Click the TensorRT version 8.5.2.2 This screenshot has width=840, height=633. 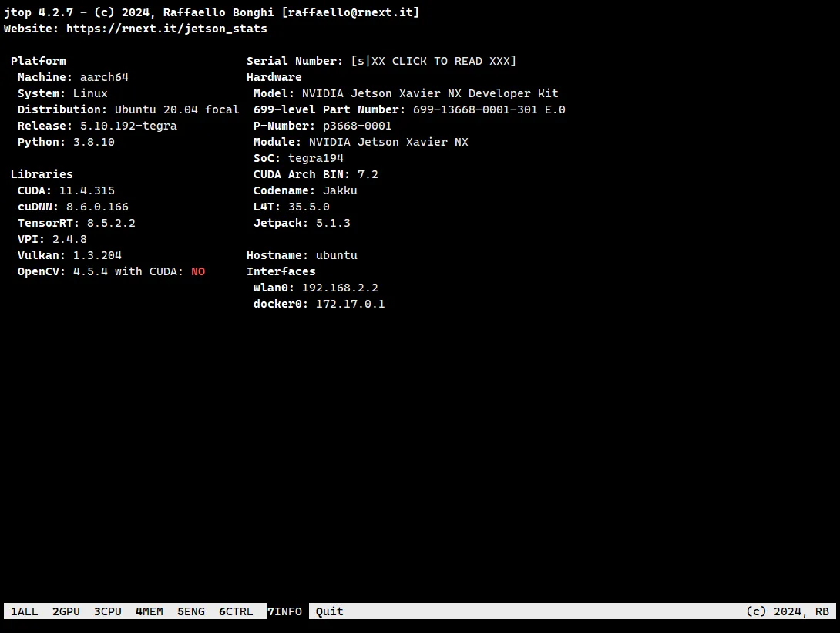[112, 223]
